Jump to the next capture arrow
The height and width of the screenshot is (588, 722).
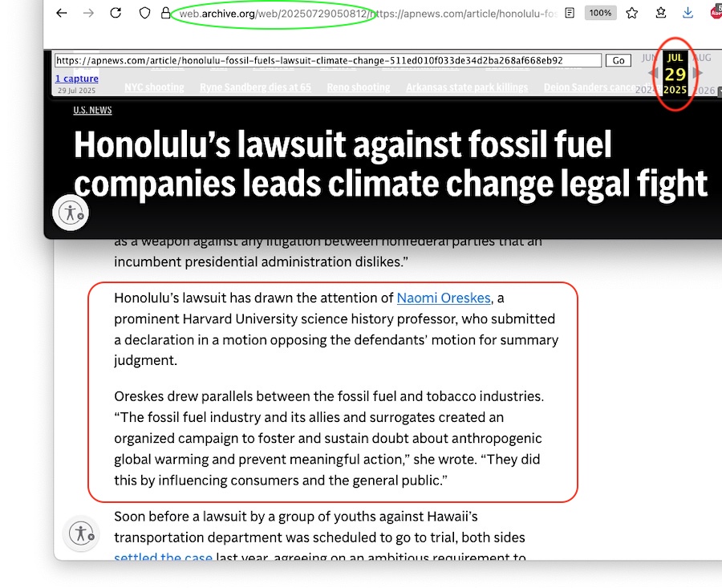(x=697, y=73)
